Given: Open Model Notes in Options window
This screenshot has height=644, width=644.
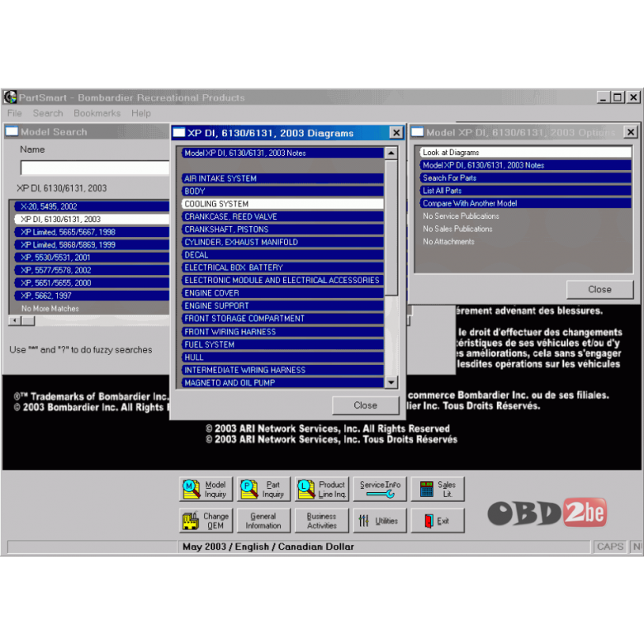Looking at the screenshot, I should 525,165.
